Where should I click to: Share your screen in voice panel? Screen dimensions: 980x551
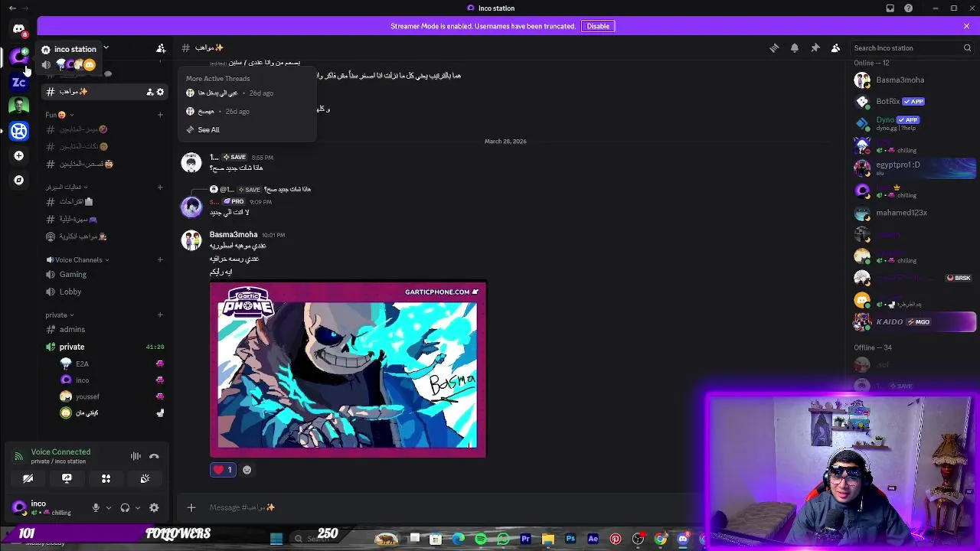pyautogui.click(x=67, y=478)
